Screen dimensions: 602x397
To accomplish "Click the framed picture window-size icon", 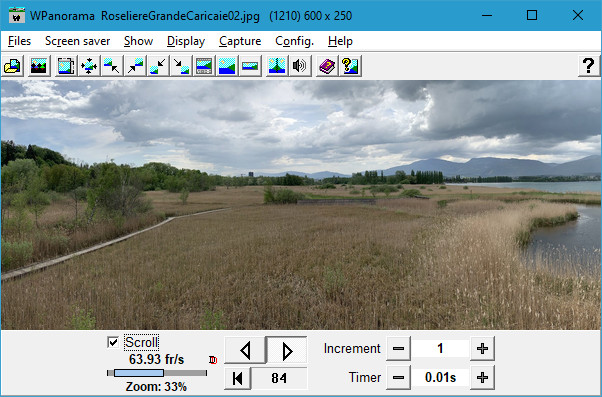I will tap(66, 66).
